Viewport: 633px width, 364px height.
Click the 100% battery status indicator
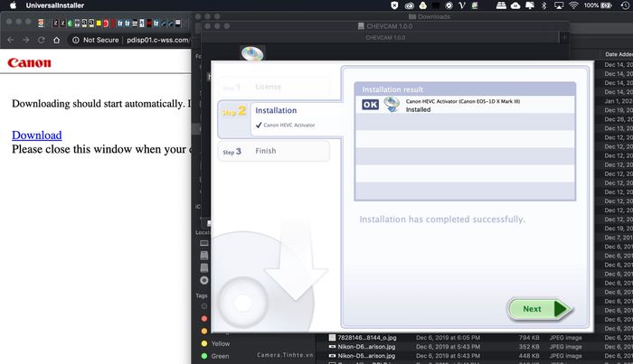(x=597, y=5)
